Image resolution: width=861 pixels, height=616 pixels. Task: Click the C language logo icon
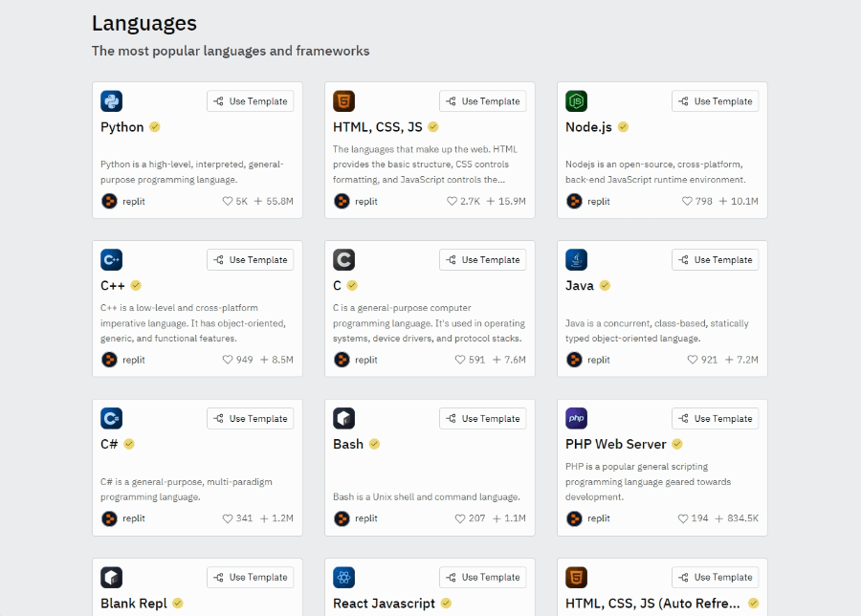tap(343, 259)
